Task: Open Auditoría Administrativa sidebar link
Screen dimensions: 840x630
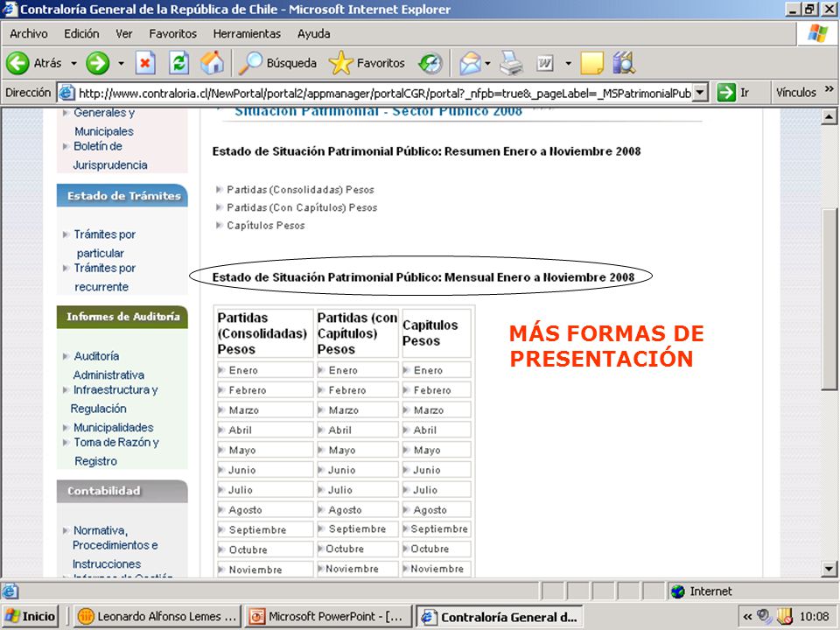Action: [x=108, y=365]
